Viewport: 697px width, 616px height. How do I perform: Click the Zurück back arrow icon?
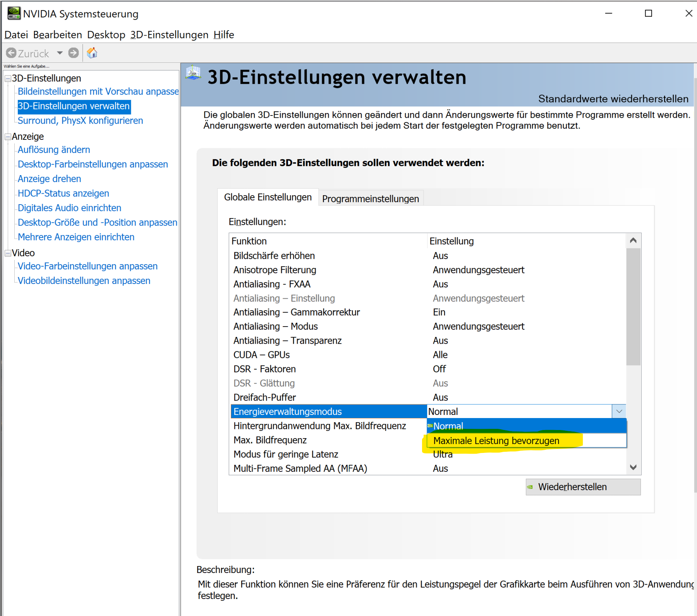coord(11,53)
